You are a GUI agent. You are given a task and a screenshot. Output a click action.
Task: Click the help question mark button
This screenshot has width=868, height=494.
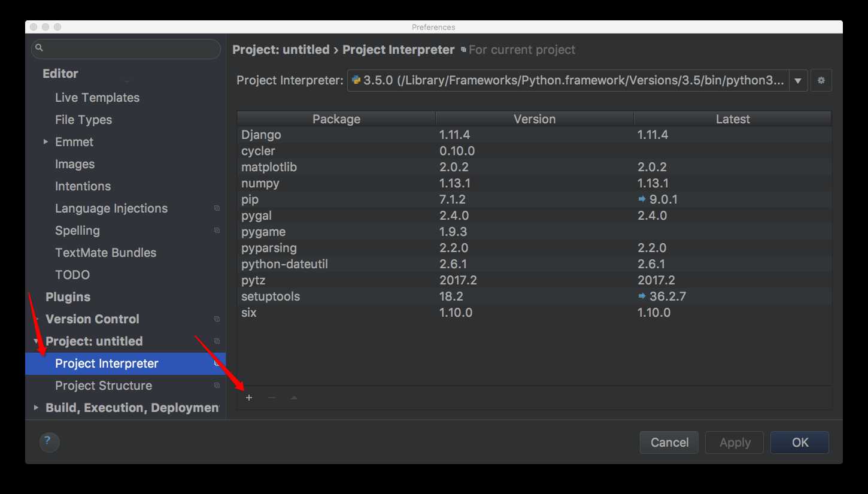[49, 443]
